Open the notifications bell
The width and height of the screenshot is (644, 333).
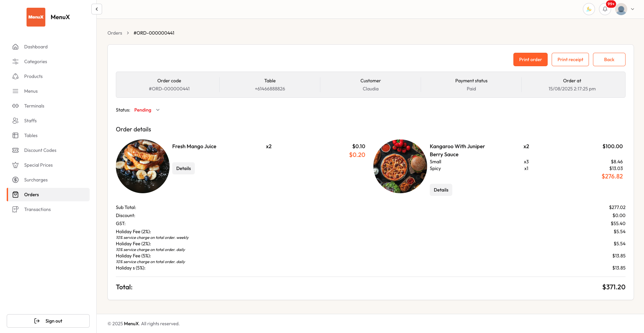click(605, 9)
